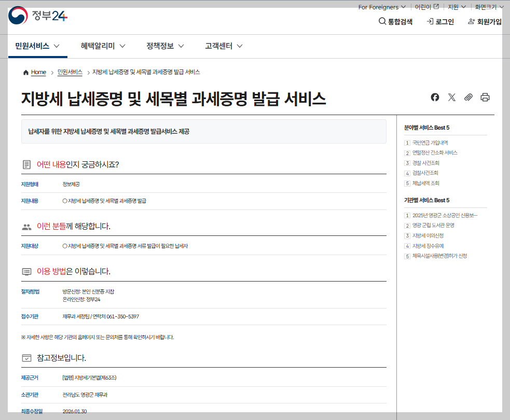Share the page via the Facebook icon

(435, 97)
